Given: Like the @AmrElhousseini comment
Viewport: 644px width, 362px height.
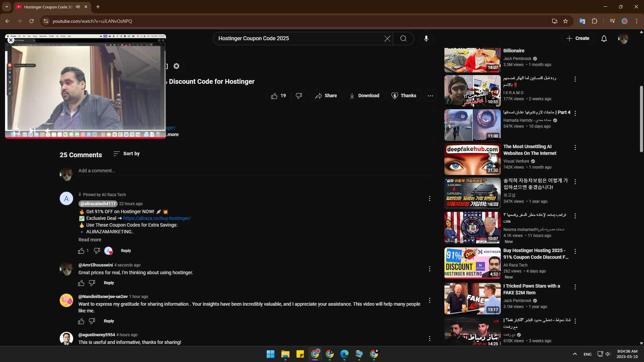Looking at the screenshot, I should pyautogui.click(x=81, y=283).
